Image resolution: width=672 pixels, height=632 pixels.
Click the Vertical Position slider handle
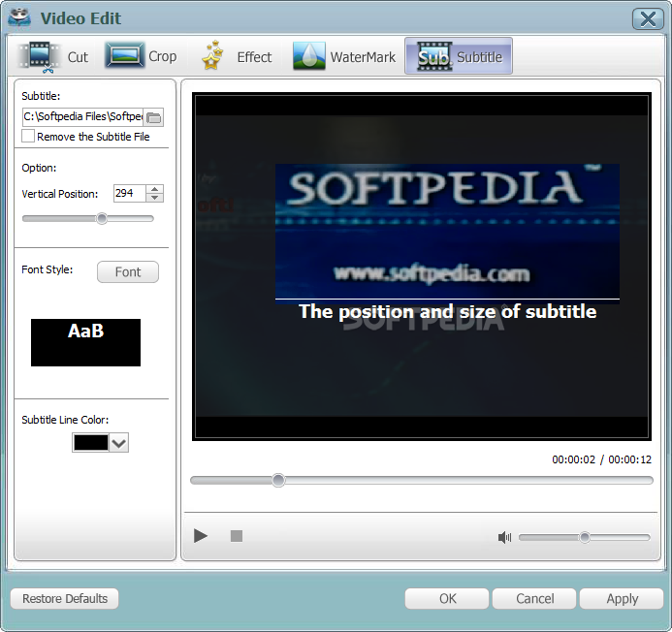pyautogui.click(x=102, y=218)
